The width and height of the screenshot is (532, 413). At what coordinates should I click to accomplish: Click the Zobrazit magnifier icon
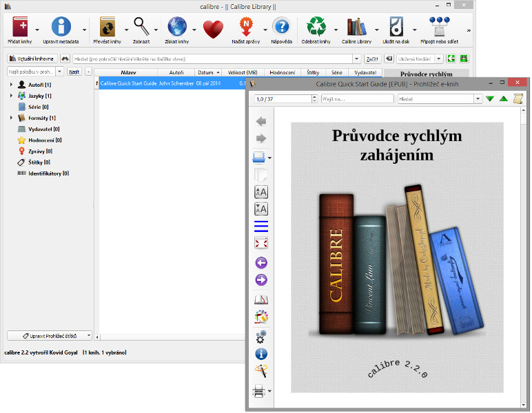point(141,26)
